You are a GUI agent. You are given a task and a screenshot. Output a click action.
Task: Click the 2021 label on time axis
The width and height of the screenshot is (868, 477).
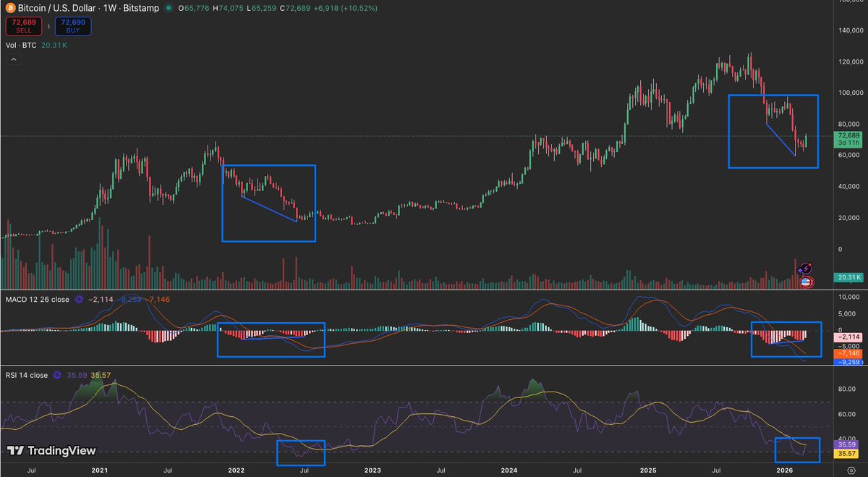(99, 470)
